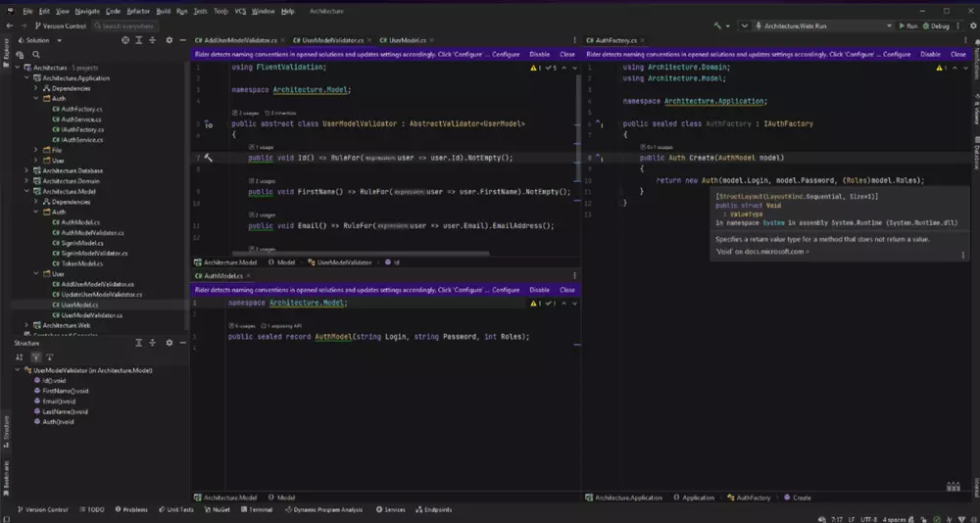
Task: Collapse the Architecture.Model project
Action: [26, 191]
